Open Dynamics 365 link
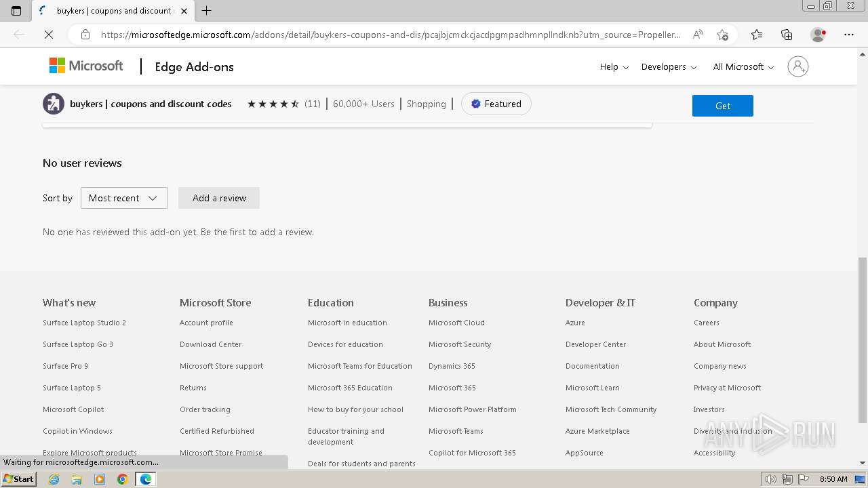 (x=452, y=366)
